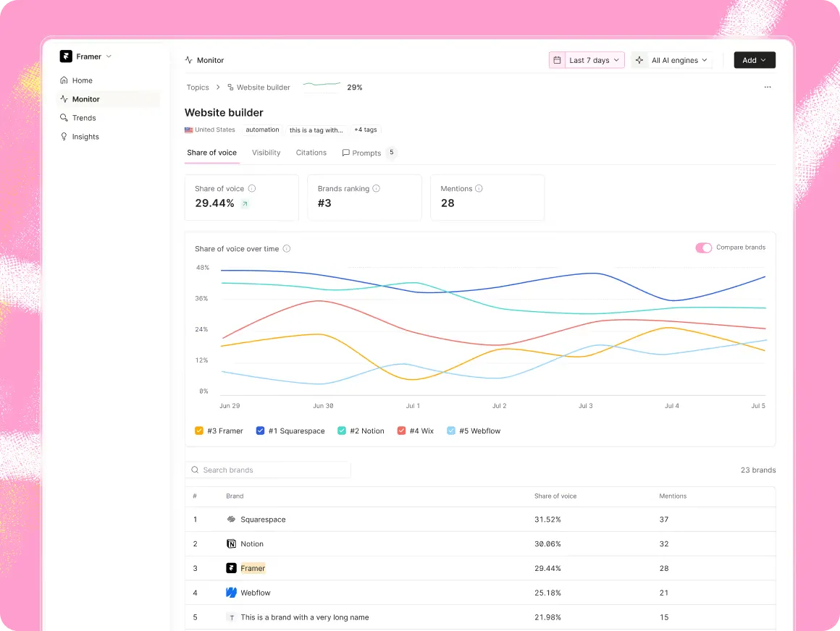Uncheck the #3 Framer legend checkbox
Screen dimensions: 840x631
pyautogui.click(x=198, y=431)
